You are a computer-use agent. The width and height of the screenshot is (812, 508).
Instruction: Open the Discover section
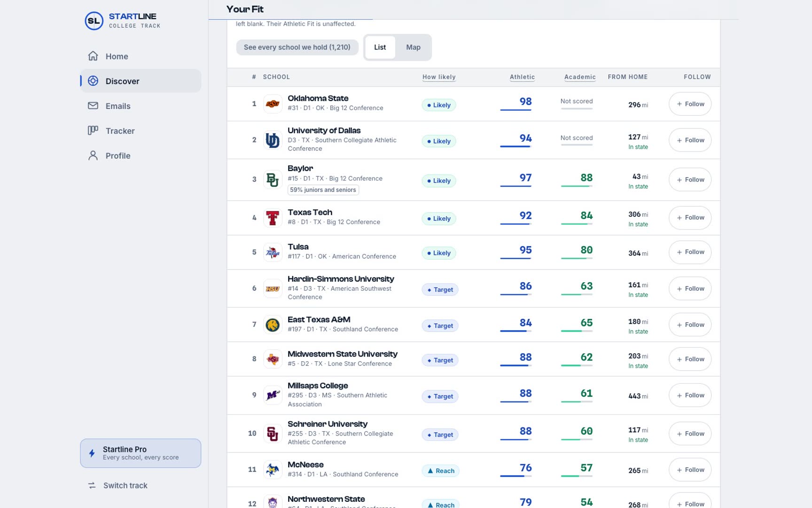pos(141,81)
